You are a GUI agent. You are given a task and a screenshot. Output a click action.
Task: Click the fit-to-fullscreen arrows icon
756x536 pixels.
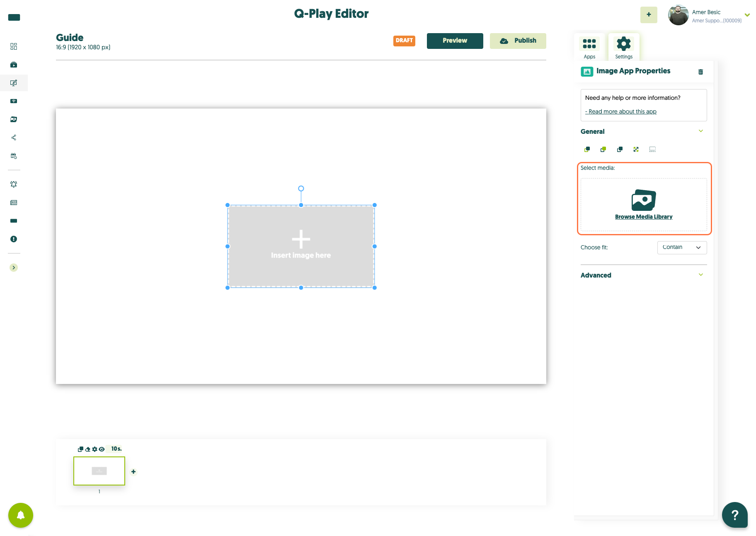point(636,149)
